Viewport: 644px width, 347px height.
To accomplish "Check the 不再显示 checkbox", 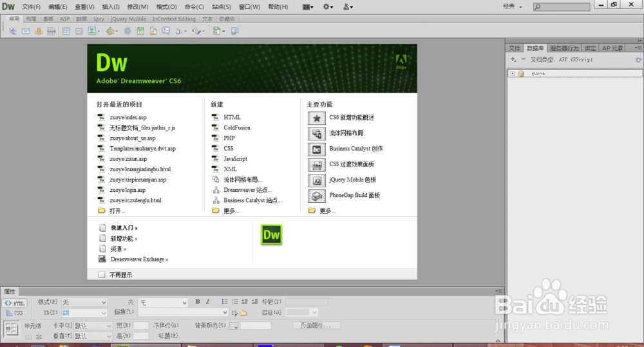I will (x=102, y=275).
